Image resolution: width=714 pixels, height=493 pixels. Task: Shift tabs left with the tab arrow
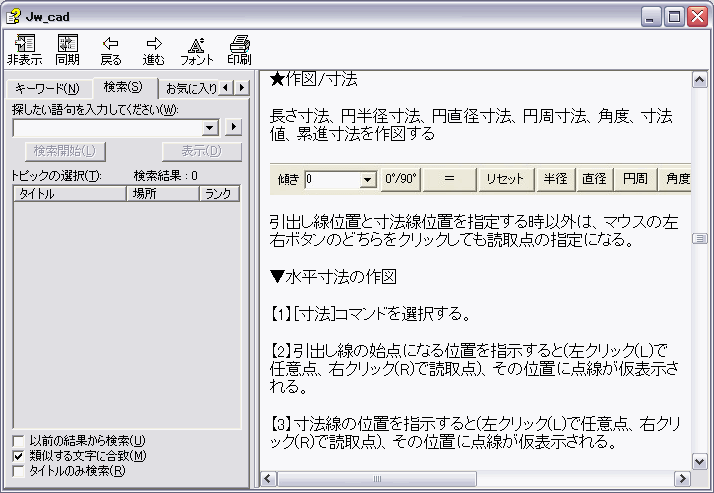click(x=226, y=87)
